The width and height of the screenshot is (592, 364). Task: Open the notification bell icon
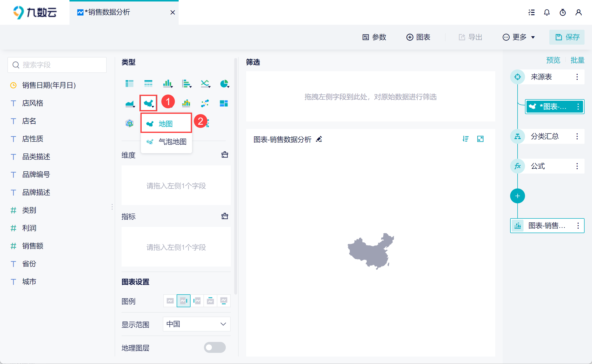tap(547, 12)
